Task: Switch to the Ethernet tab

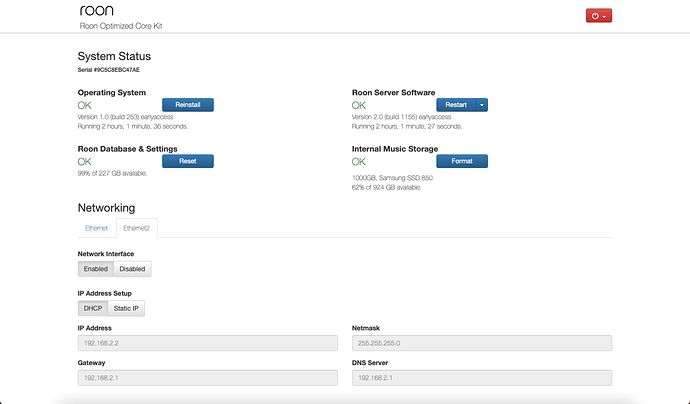Action: click(x=96, y=228)
